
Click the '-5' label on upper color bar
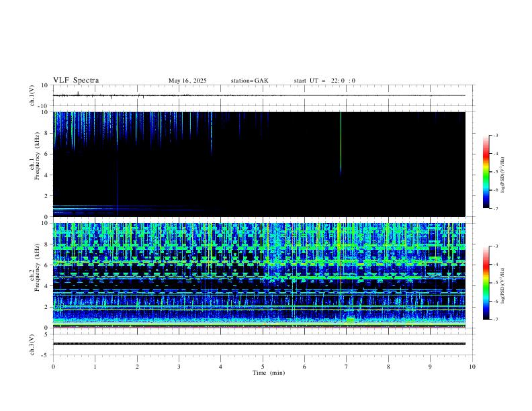(x=495, y=172)
